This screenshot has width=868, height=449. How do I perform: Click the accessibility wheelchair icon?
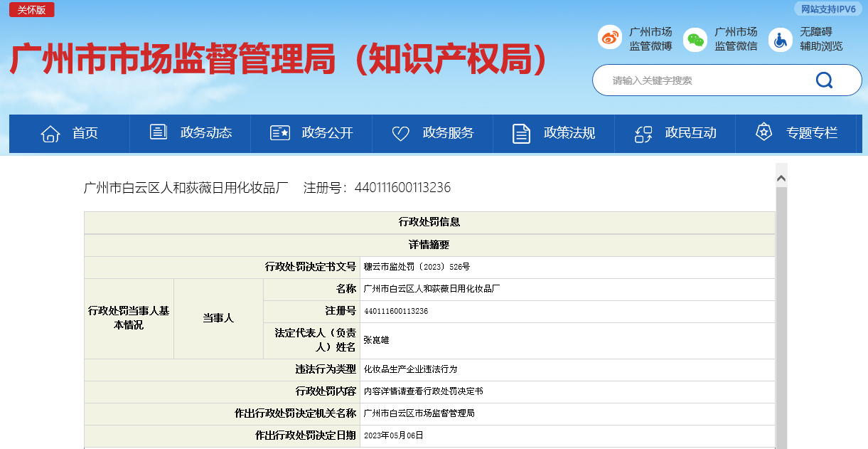tap(780, 39)
